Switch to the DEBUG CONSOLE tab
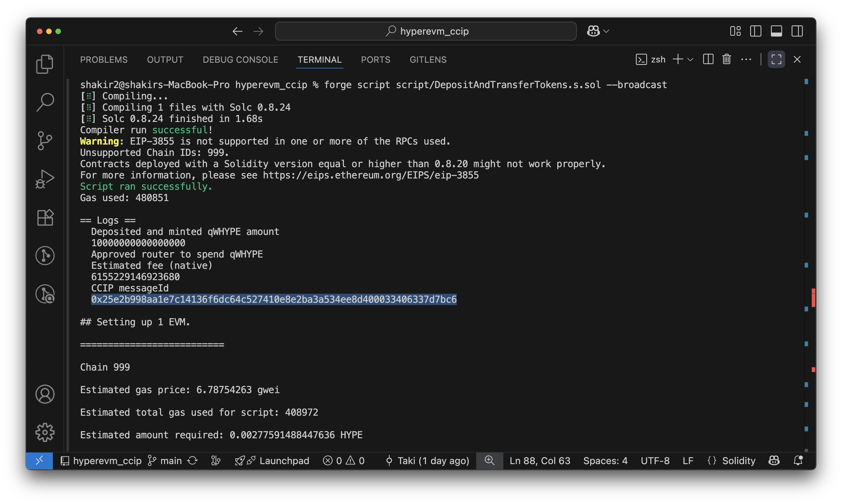The height and width of the screenshot is (504, 842). (x=240, y=60)
